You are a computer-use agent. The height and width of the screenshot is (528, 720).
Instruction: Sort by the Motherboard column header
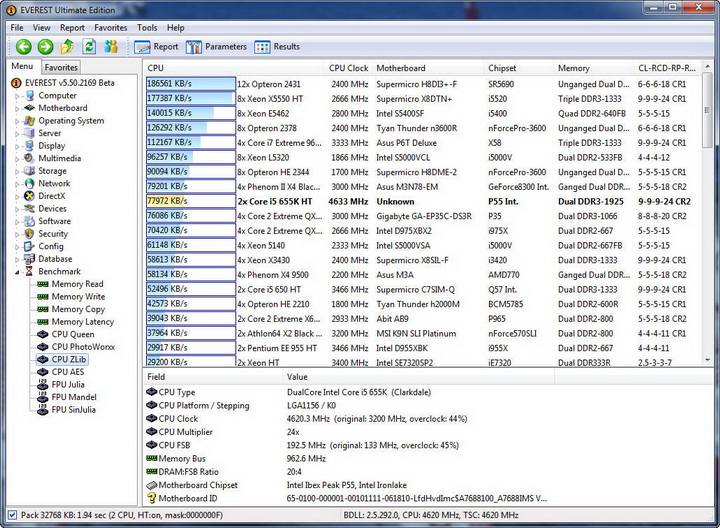click(428, 68)
